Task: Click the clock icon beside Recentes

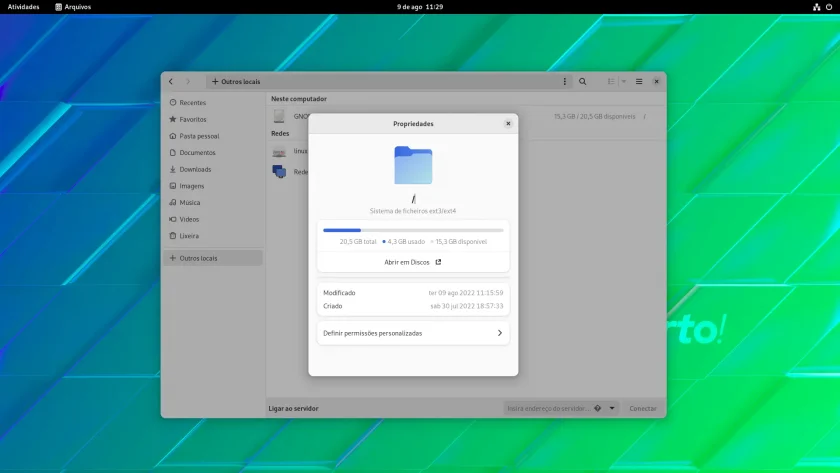Action: tap(172, 102)
